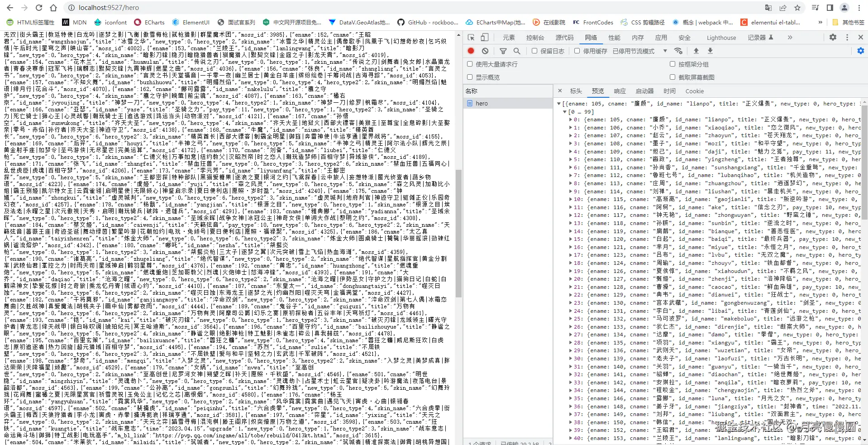Viewport: 868px width, 445px height.
Task: Expand item 5 with id_name yingzheng
Action: pyautogui.click(x=570, y=159)
